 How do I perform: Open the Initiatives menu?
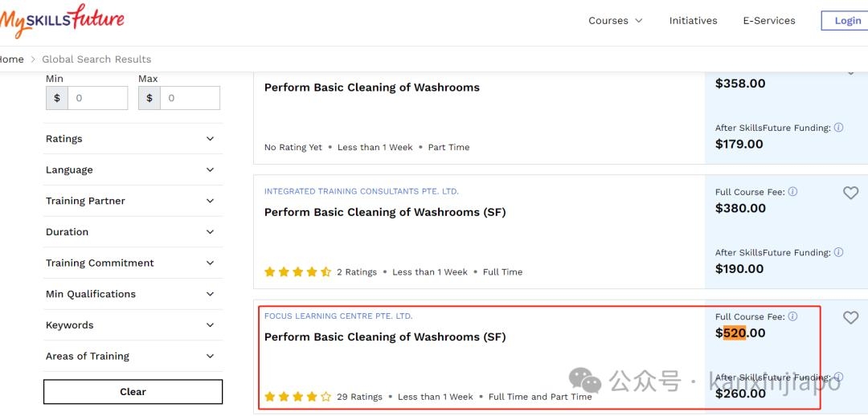coord(693,21)
